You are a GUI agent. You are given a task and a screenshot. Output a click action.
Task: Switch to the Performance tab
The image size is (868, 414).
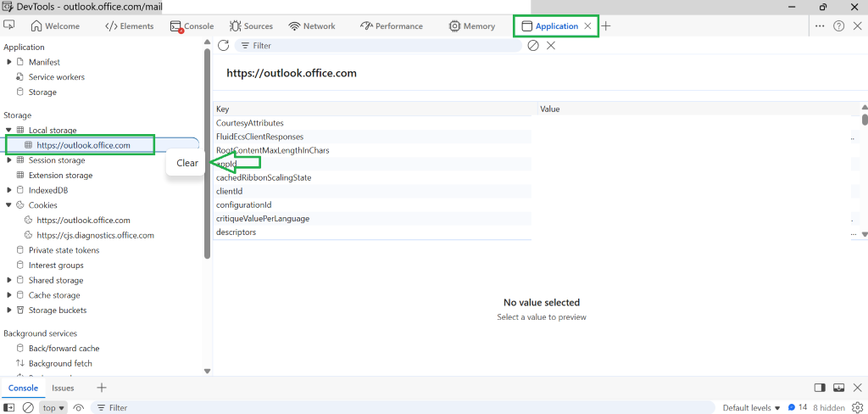(x=392, y=26)
